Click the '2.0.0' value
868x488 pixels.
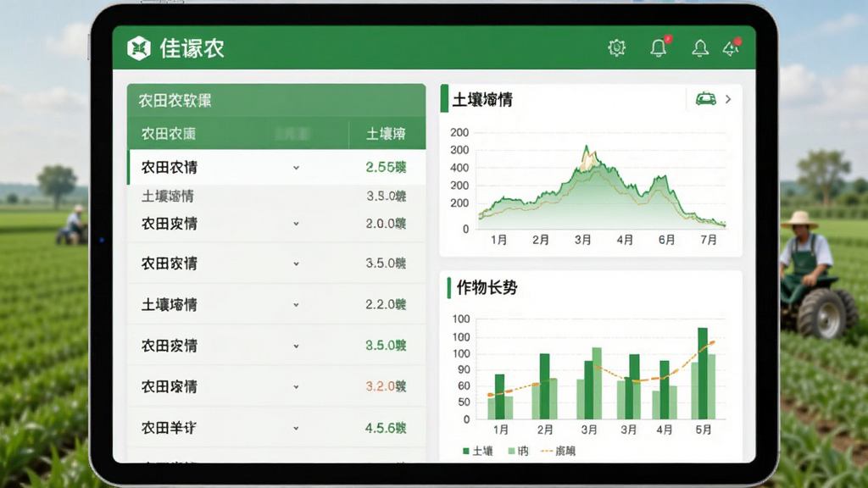click(x=386, y=224)
